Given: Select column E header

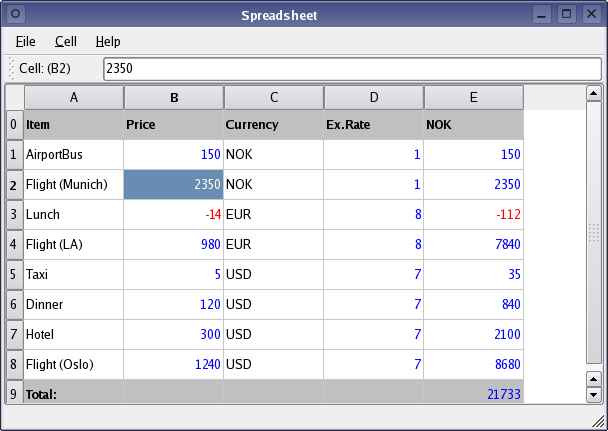Looking at the screenshot, I should click(474, 97).
